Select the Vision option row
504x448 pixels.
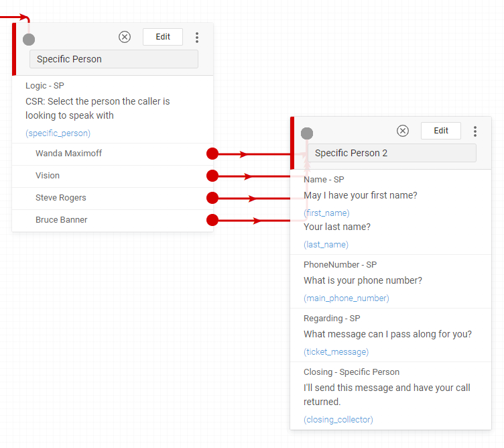pos(113,176)
